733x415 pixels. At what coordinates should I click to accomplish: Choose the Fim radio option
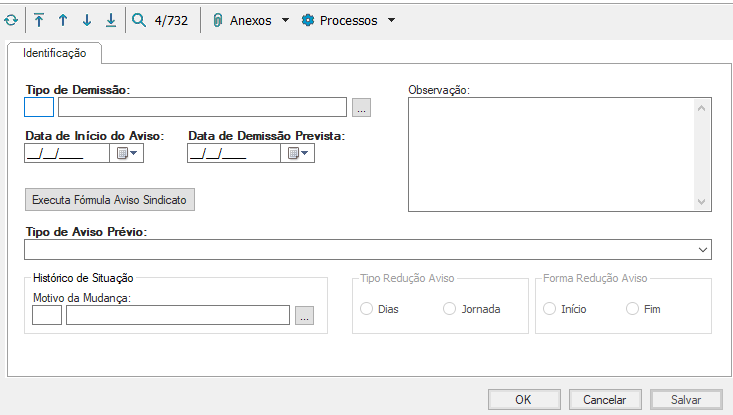[x=632, y=309]
